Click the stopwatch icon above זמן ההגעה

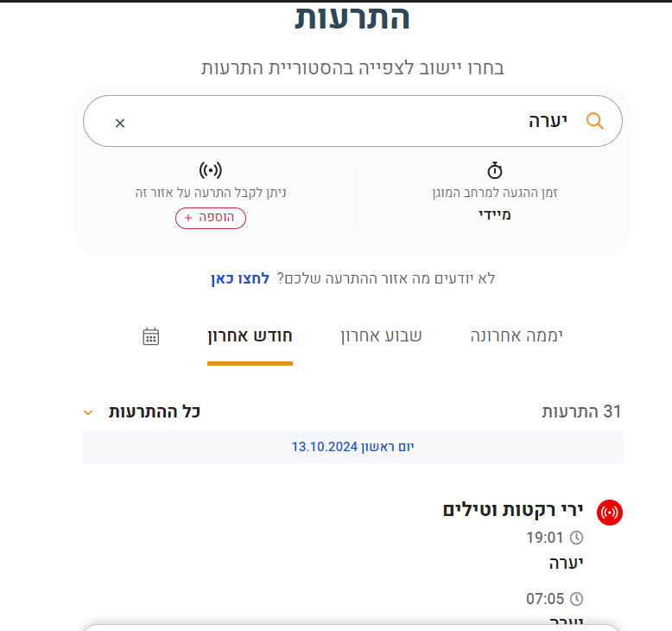(x=495, y=169)
